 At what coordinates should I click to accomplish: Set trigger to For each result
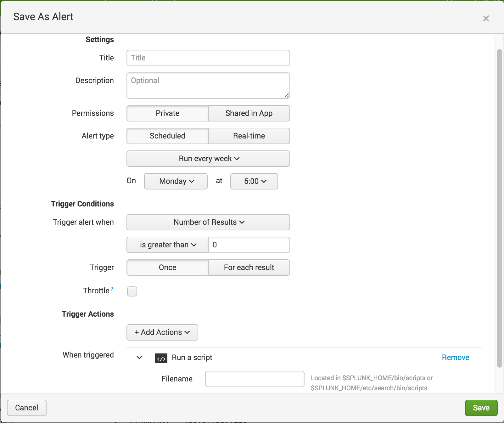[249, 267]
